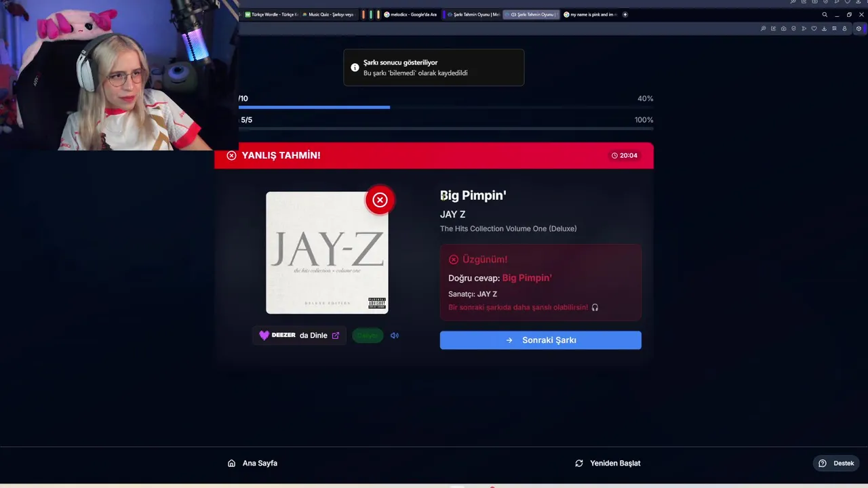Click the home icon beside Ana Sayfa
This screenshot has width=868, height=488.
231,464
